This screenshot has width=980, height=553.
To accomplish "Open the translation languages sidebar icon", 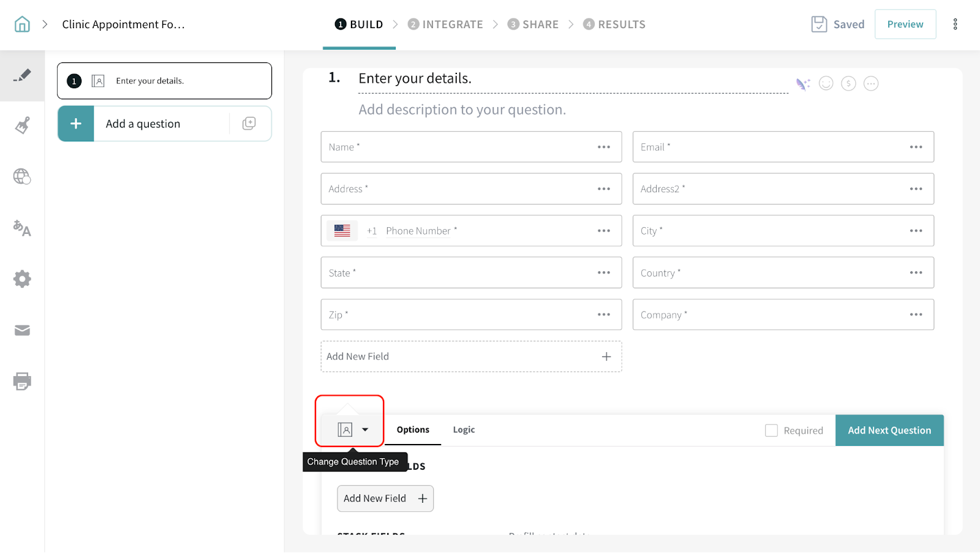I will (x=22, y=228).
